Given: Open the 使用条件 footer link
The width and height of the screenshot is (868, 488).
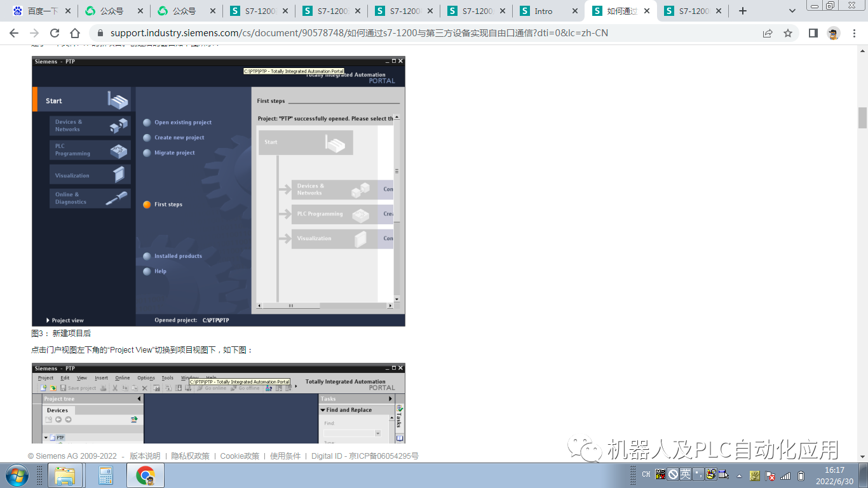Looking at the screenshot, I should click(285, 456).
